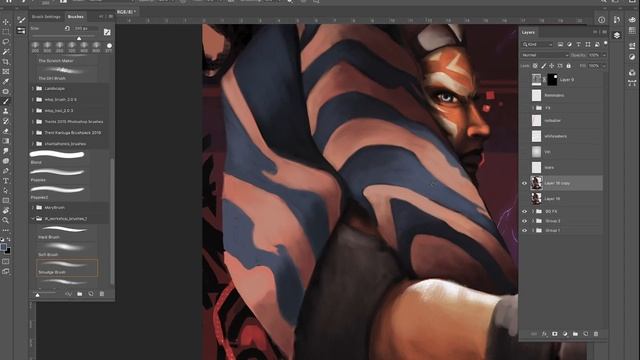
Task: Select the Horizontal Type tool
Action: [x=6, y=181]
